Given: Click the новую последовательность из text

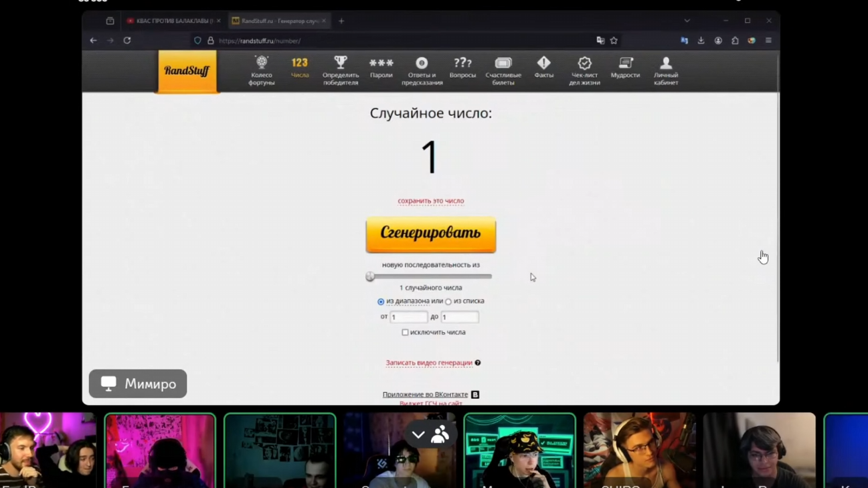Looking at the screenshot, I should 431,265.
